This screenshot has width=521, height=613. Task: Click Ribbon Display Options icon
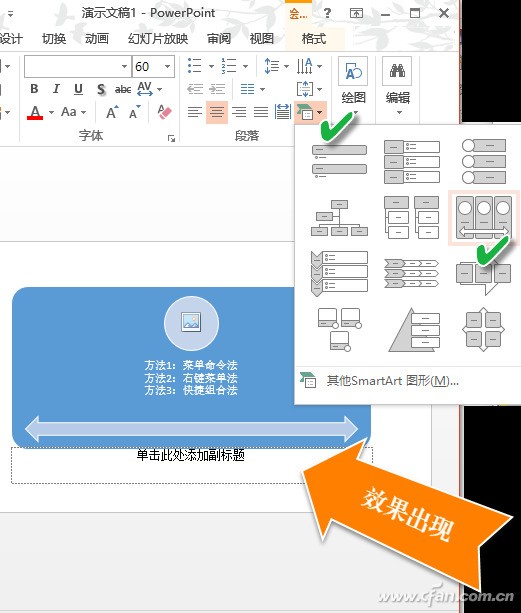tap(356, 13)
